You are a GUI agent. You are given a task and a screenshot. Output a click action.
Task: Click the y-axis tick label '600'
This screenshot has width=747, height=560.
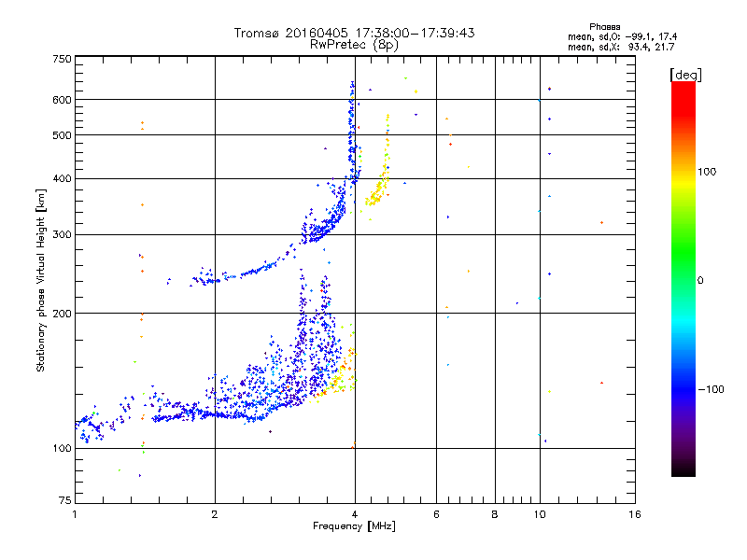[62, 100]
